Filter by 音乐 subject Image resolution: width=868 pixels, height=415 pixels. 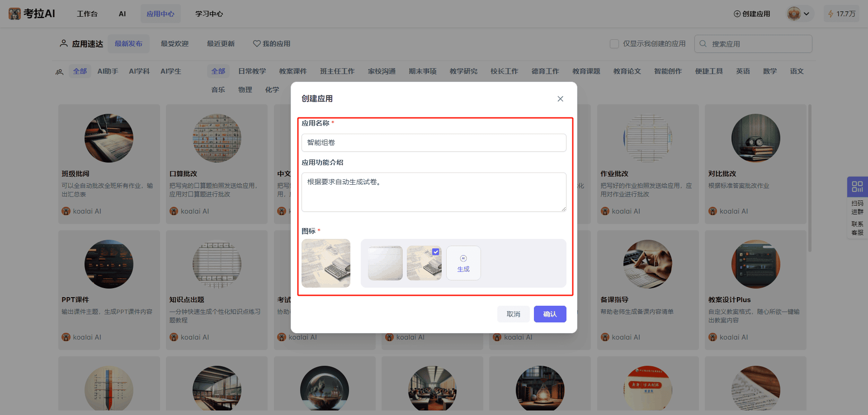coord(218,90)
